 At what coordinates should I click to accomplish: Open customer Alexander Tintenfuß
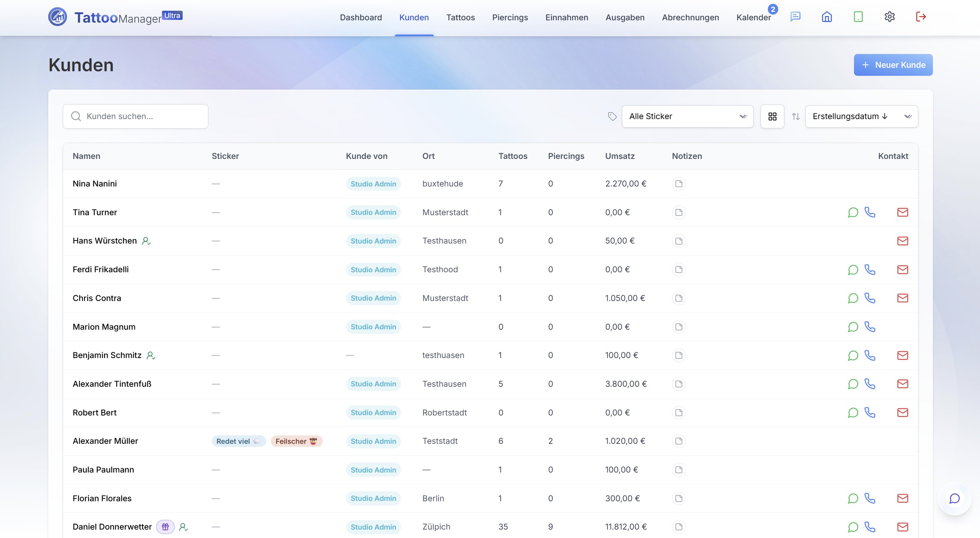click(112, 384)
